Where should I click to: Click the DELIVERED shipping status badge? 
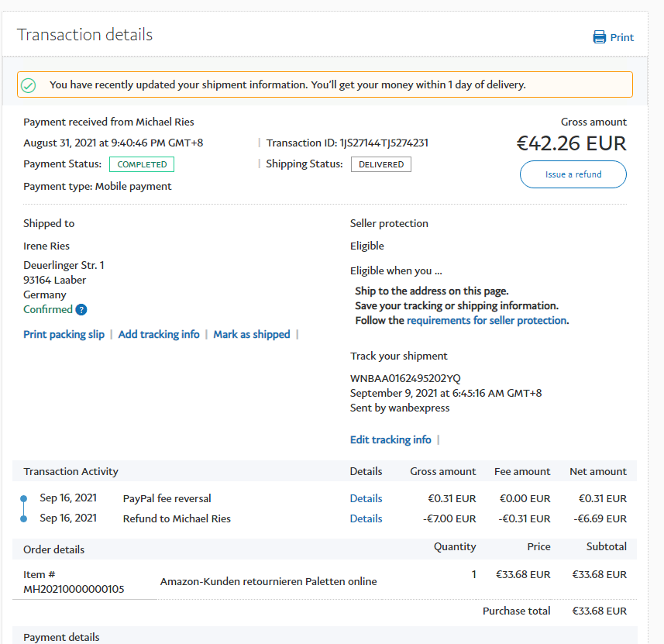pyautogui.click(x=380, y=164)
